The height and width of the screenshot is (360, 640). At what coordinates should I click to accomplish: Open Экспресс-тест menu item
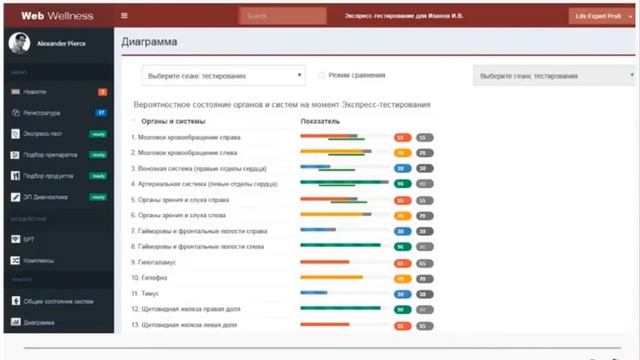[43, 134]
